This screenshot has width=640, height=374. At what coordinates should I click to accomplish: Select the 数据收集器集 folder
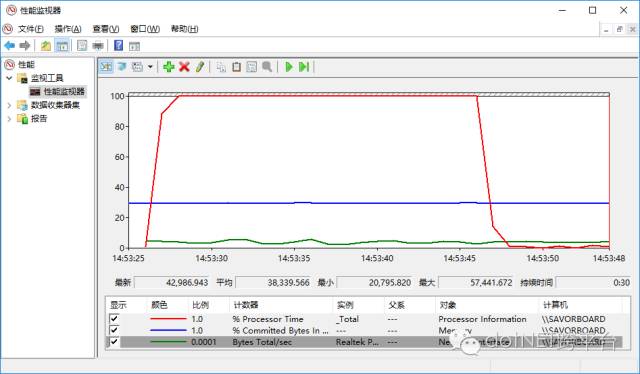[x=55, y=105]
